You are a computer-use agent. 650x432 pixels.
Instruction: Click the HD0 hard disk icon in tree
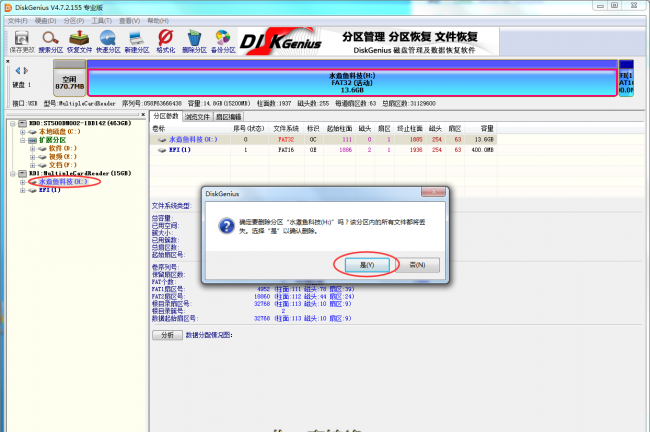(22, 124)
